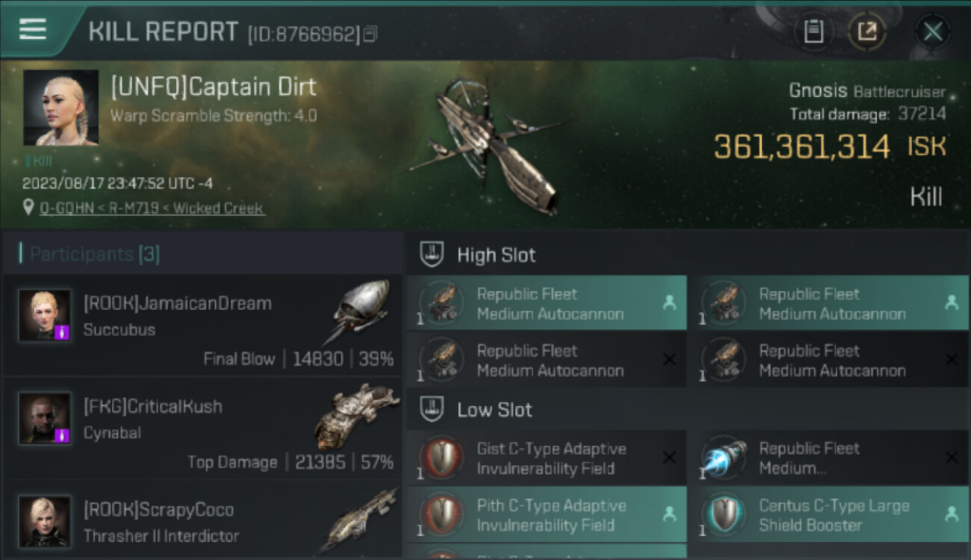
Task: Click the Gist C-Type Adaptive Invulnerability Field icon
Action: 441,458
